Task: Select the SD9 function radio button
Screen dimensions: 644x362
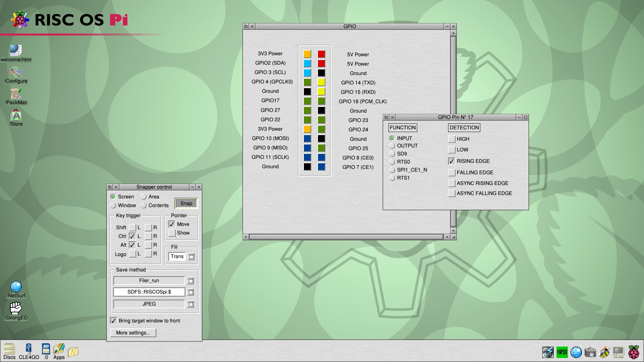Action: [x=392, y=154]
